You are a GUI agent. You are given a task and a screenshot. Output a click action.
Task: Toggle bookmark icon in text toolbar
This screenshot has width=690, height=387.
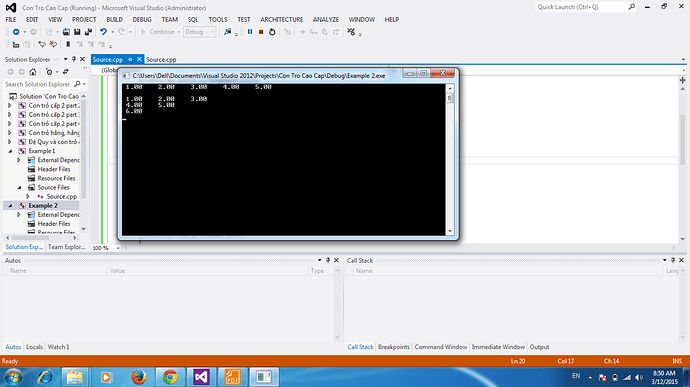[x=68, y=44]
